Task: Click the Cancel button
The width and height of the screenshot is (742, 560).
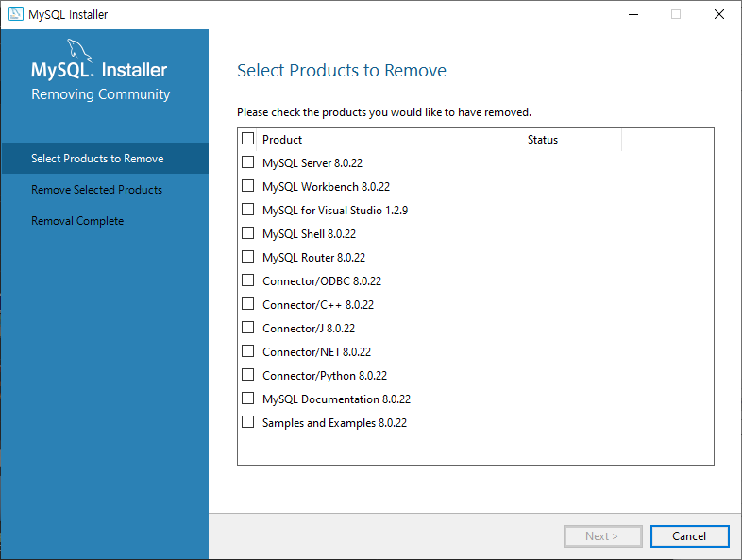Action: coord(689,536)
